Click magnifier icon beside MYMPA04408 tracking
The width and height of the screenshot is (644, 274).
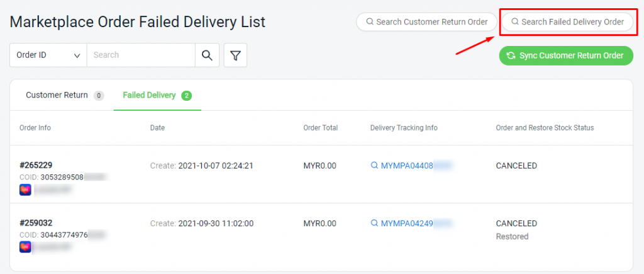(x=374, y=166)
